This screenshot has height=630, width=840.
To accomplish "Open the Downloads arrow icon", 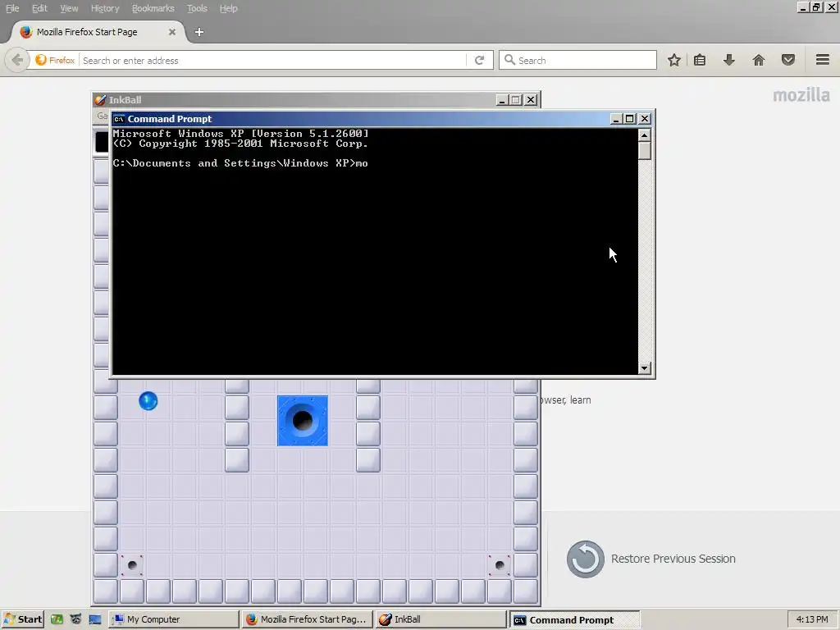I will (x=728, y=60).
